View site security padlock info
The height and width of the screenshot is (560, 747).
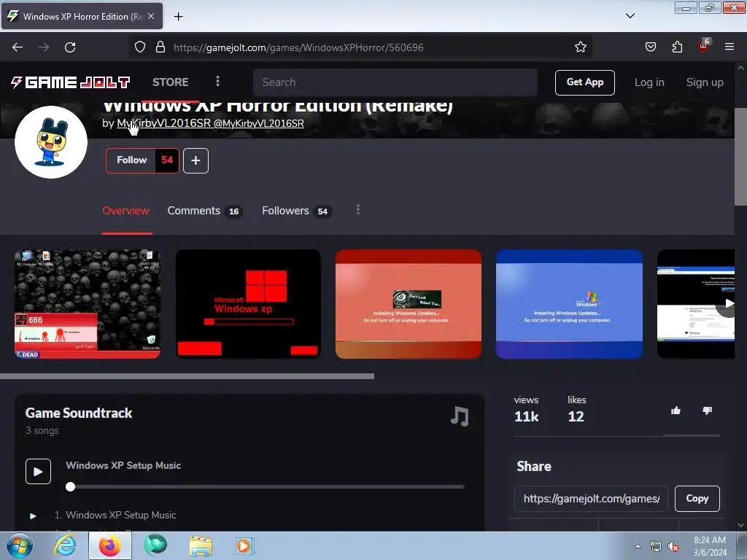pos(160,47)
